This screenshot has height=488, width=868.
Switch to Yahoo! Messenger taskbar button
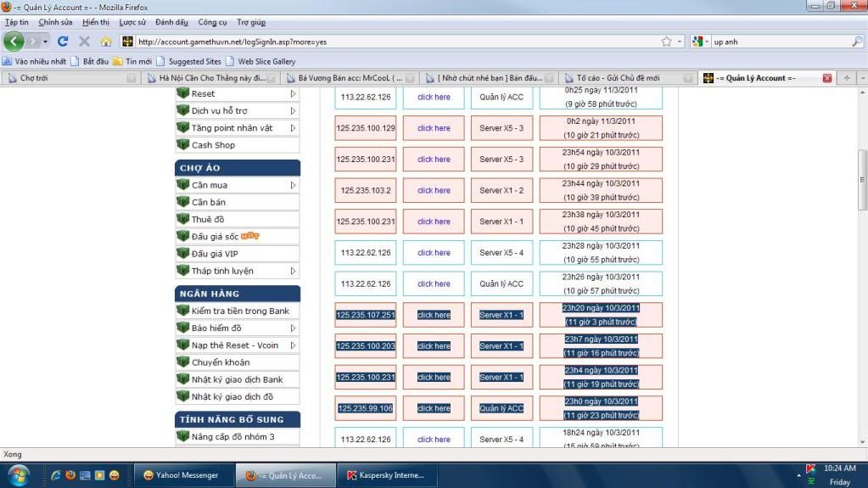182,475
